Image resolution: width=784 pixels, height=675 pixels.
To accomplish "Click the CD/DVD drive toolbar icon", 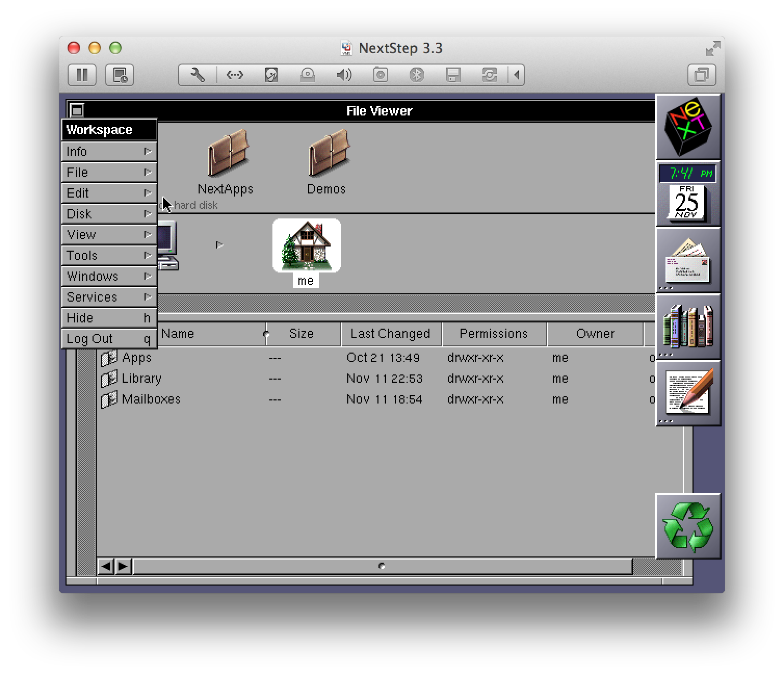I will (x=308, y=75).
